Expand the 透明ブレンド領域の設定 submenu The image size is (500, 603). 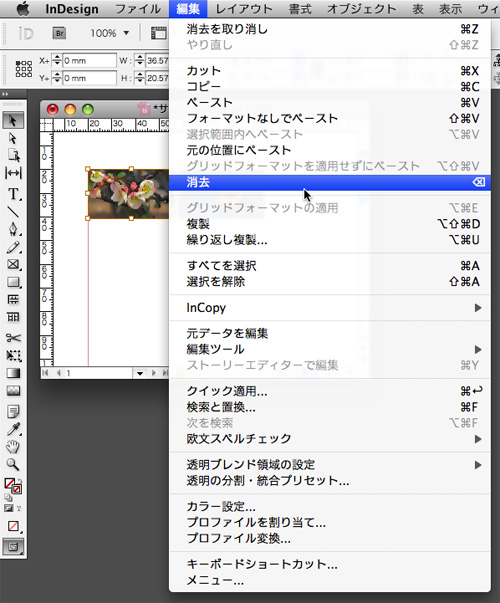point(330,465)
